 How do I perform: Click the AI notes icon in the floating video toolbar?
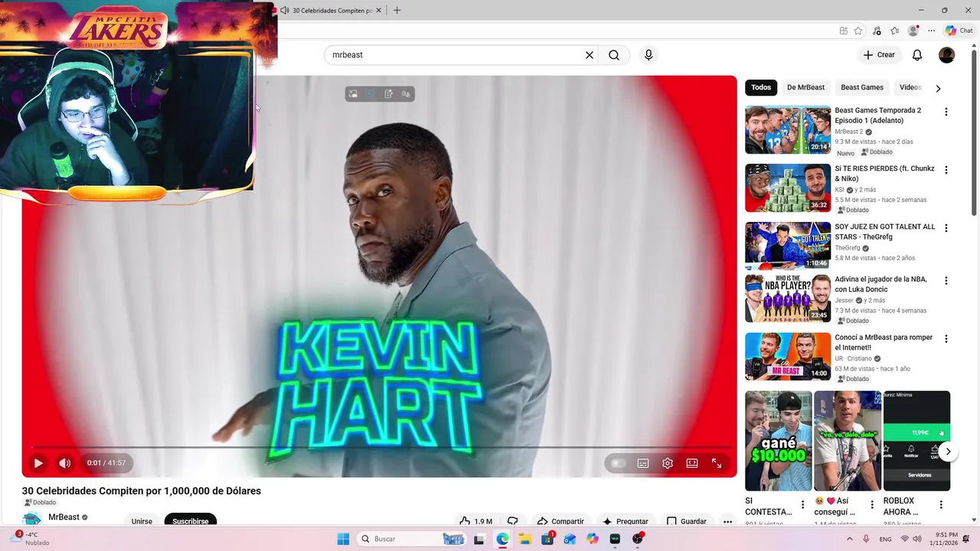[388, 94]
